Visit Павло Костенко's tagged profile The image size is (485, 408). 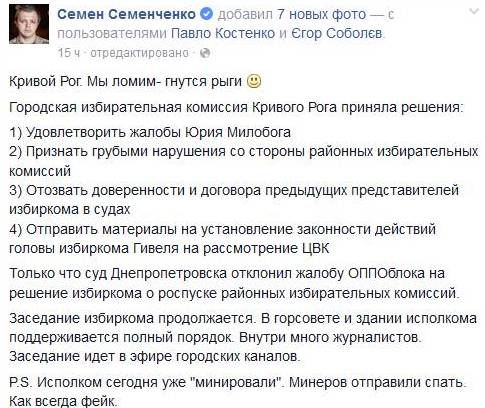coord(223,34)
